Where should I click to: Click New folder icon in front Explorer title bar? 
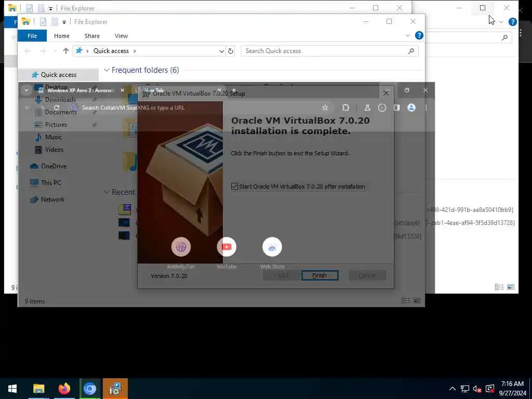click(x=55, y=22)
